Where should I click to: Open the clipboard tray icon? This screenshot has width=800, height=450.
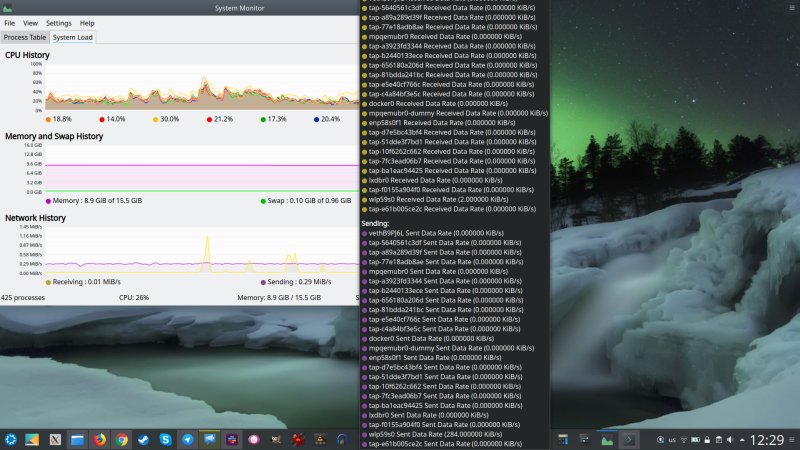point(718,440)
